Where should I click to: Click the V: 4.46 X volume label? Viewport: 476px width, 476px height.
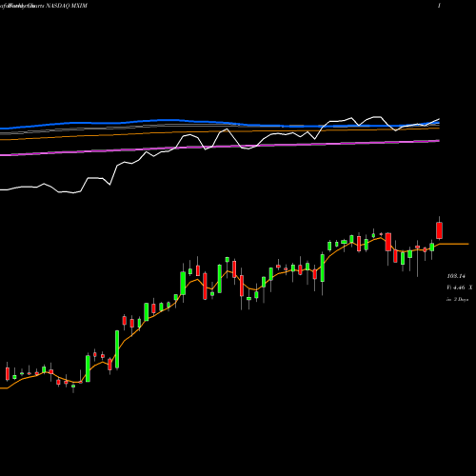[x=460, y=288]
